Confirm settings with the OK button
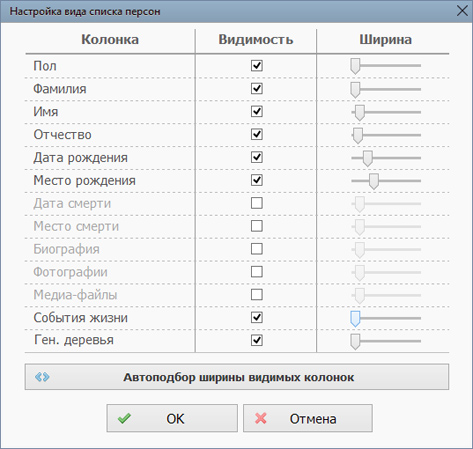 172,418
